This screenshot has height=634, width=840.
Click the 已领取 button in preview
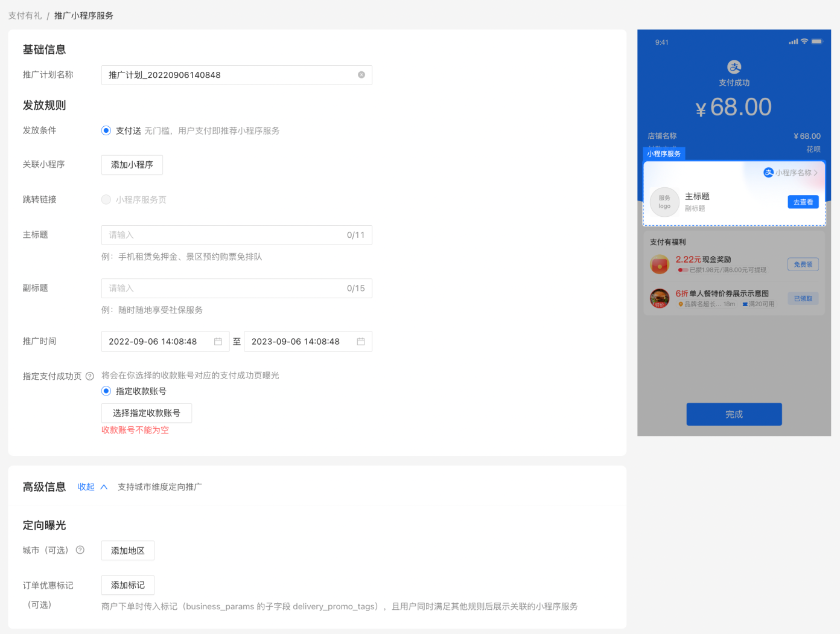[803, 298]
